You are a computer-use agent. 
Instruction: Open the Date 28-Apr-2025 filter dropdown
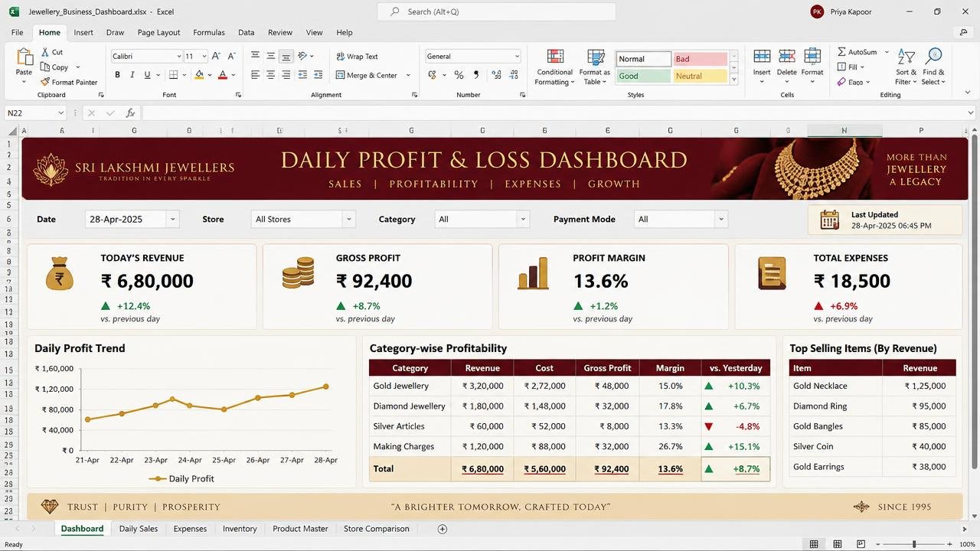172,219
